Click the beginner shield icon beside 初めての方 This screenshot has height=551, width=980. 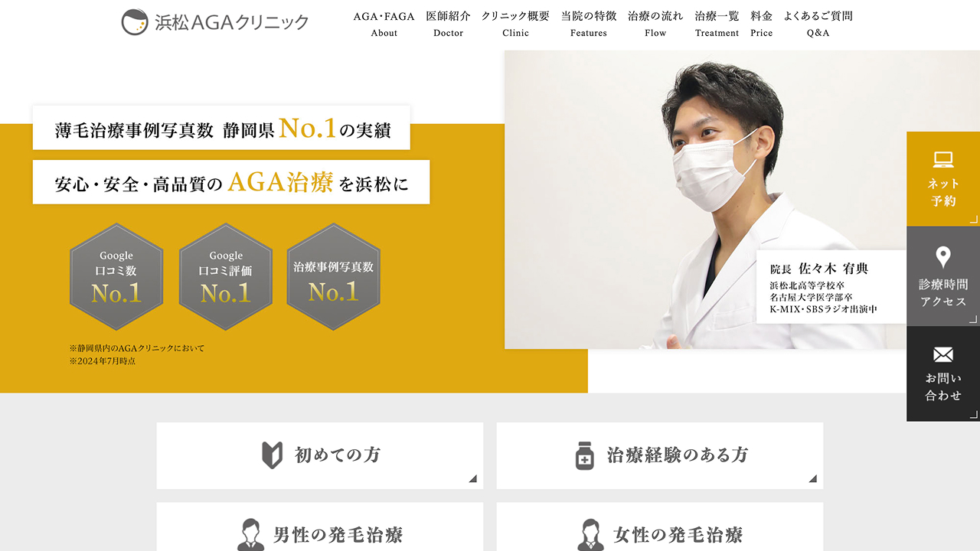(x=272, y=455)
